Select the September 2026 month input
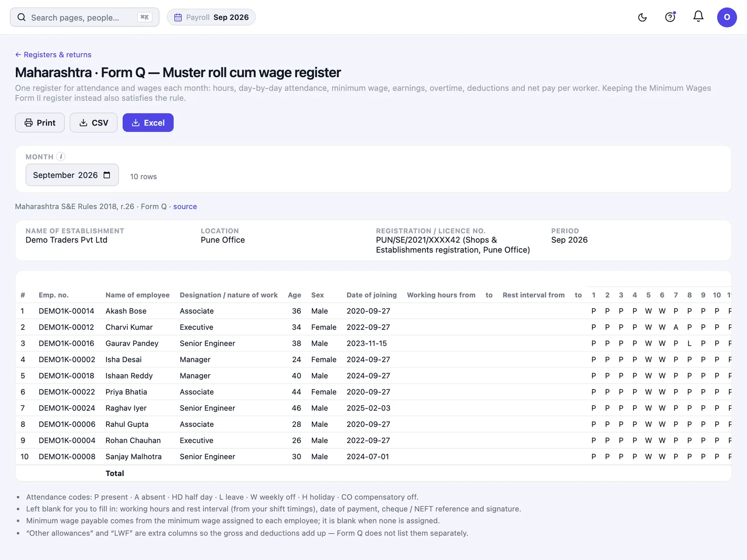Screen dimensions: 747x560 pyautogui.click(x=72, y=175)
